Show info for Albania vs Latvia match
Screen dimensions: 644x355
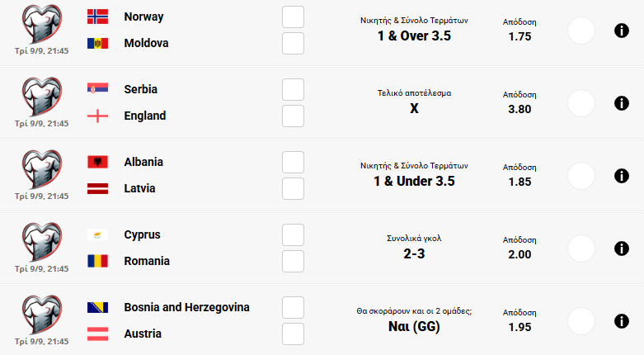621,176
